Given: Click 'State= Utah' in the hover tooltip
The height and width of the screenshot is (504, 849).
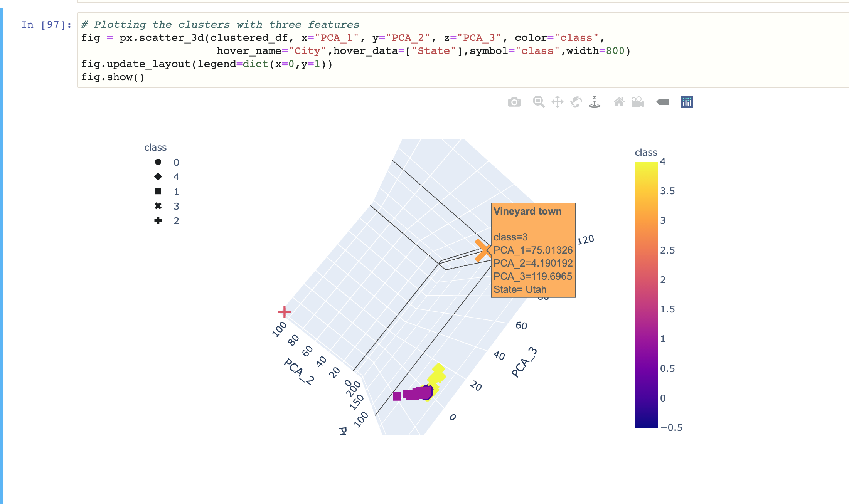Looking at the screenshot, I should pos(520,289).
